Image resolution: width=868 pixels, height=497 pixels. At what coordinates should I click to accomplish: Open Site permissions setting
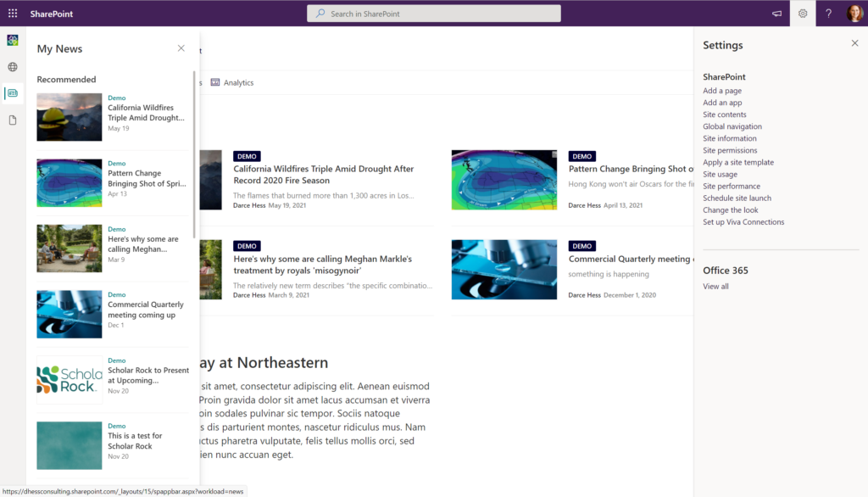click(x=730, y=150)
